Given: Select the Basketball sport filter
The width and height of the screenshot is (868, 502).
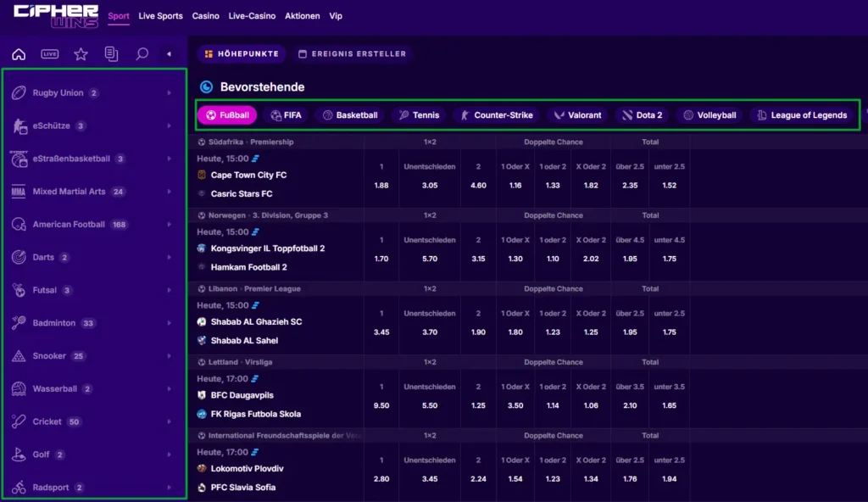Looking at the screenshot, I should tap(350, 115).
